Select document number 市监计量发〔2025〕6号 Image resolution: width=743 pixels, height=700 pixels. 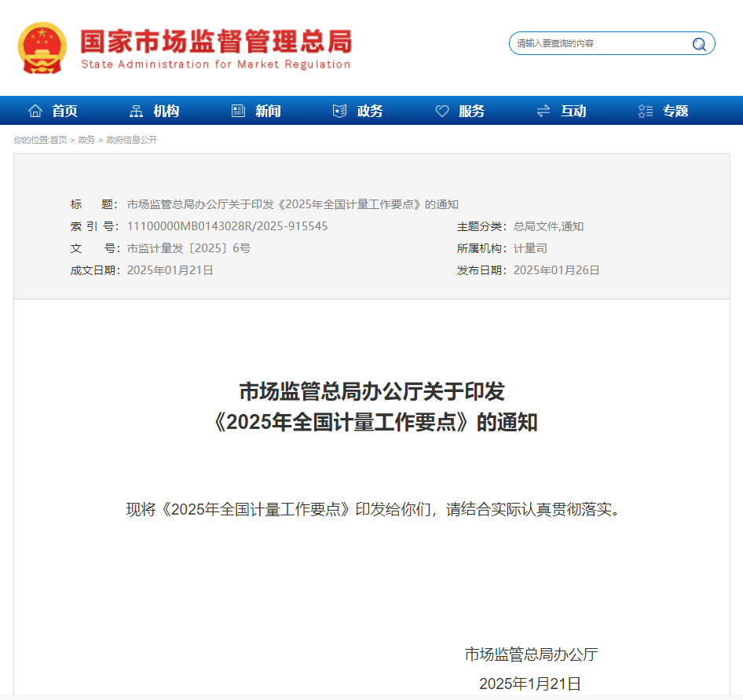coord(189,248)
